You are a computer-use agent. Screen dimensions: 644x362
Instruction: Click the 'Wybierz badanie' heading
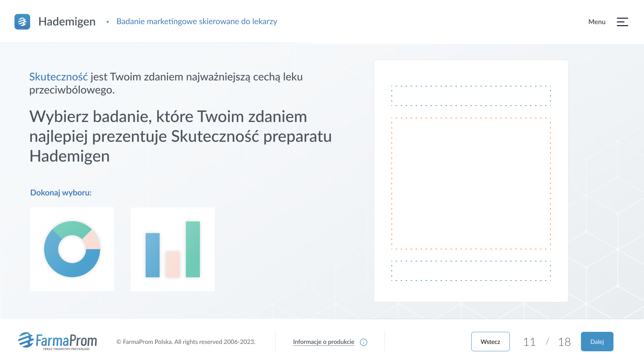tap(180, 136)
